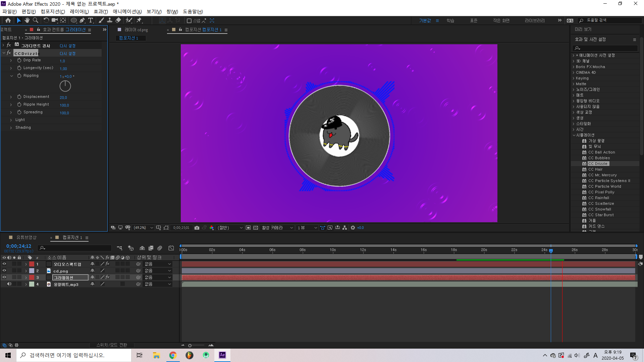Open the 49.2% magnification dropdown

pyautogui.click(x=143, y=228)
